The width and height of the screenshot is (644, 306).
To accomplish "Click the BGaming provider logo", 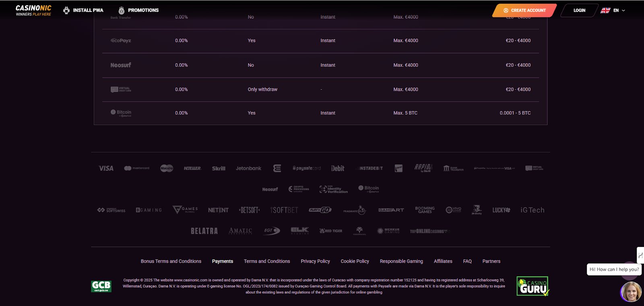I will [149, 210].
